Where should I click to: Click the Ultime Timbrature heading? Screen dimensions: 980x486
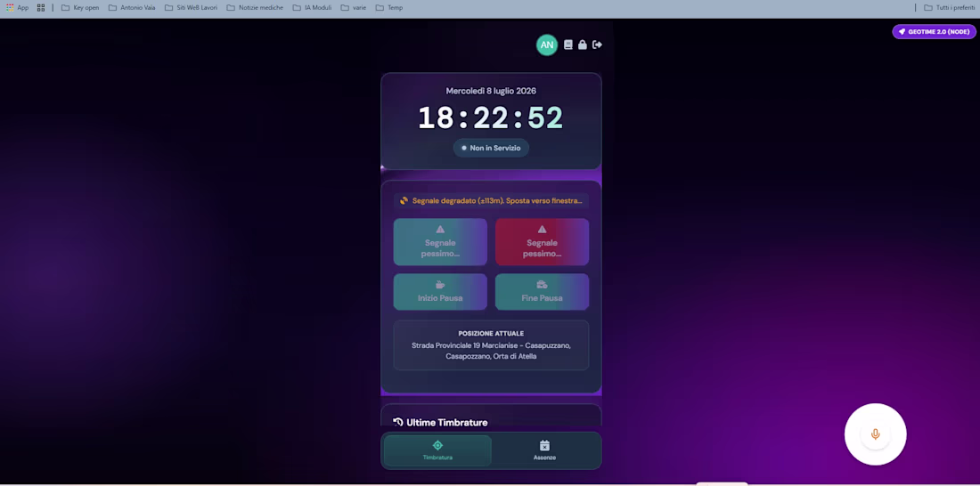(x=447, y=423)
